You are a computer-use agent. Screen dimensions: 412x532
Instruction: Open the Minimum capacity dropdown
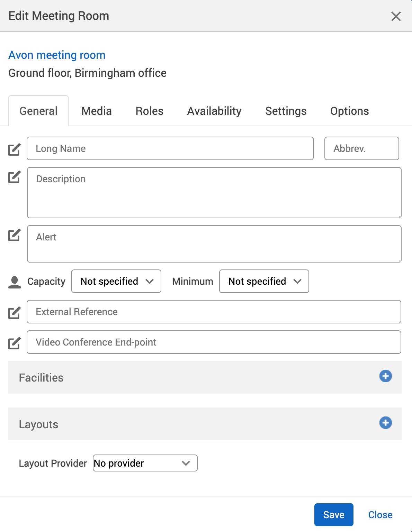coord(264,281)
